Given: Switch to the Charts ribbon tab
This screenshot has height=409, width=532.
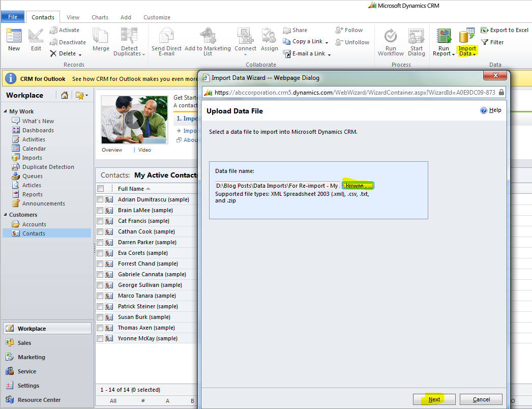Looking at the screenshot, I should [100, 17].
